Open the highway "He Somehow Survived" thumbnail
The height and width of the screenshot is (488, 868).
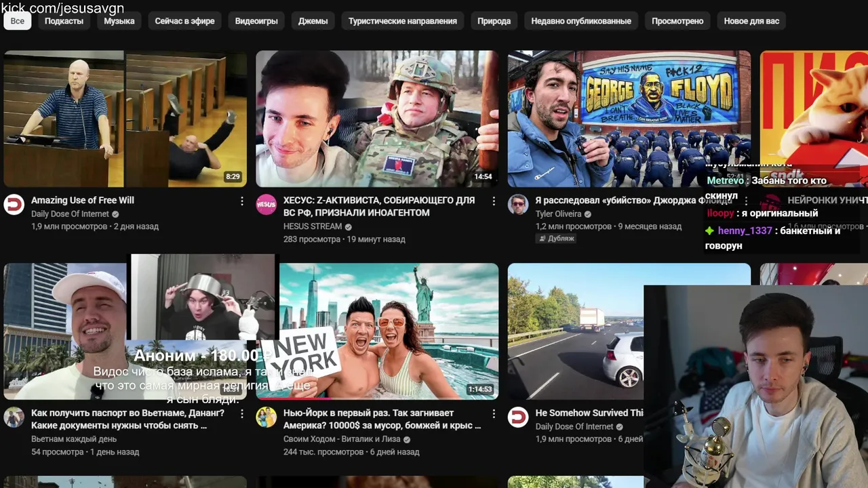(576, 331)
